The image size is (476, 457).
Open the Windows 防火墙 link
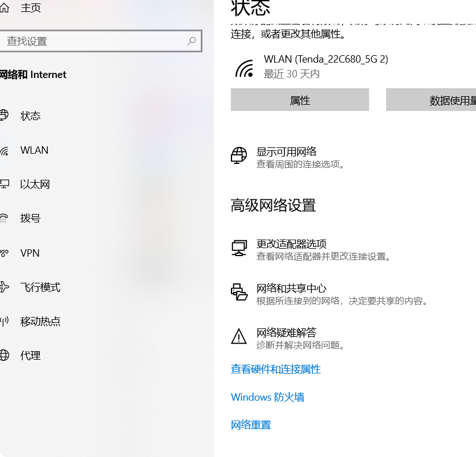pos(267,397)
